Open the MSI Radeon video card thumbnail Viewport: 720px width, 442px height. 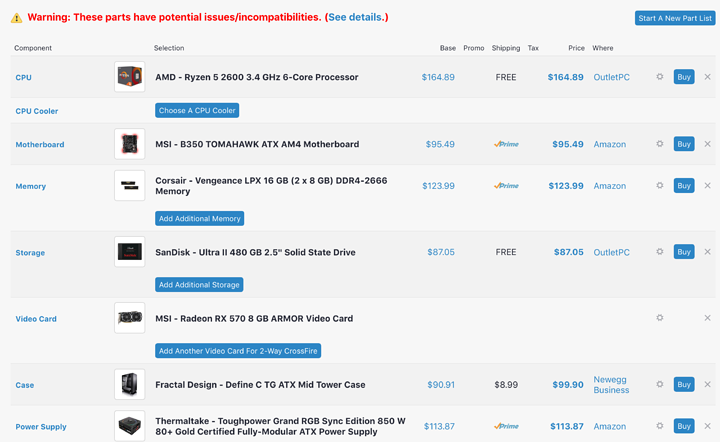(x=129, y=318)
